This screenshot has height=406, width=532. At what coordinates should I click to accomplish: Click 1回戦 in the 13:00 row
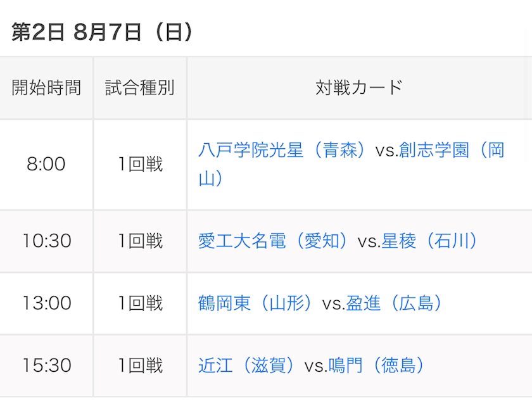point(140,303)
